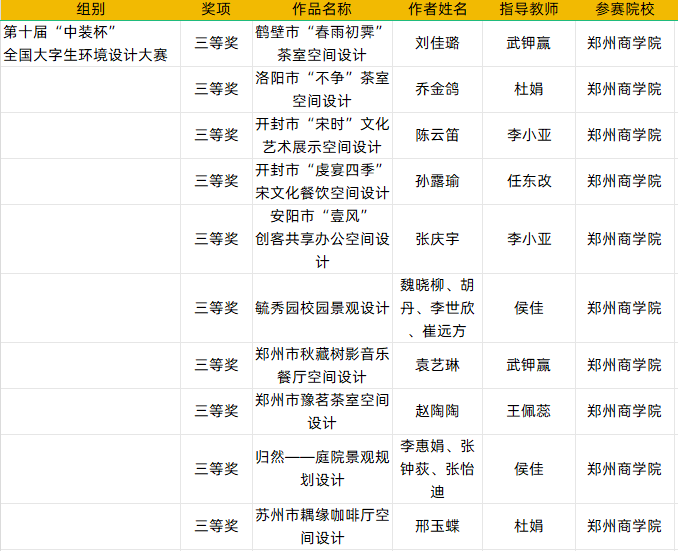The image size is (678, 551).
Task: Select the 作者姓名 column header
Action: click(x=437, y=9)
